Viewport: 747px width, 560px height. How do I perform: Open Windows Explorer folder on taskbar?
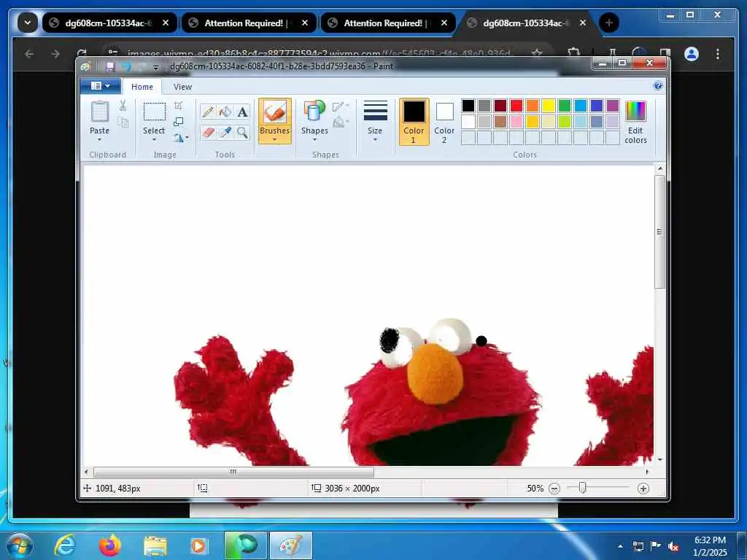point(155,545)
